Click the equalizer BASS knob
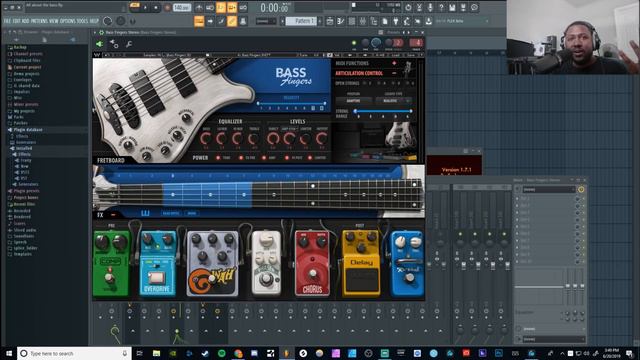This screenshot has width=640, height=360. (206, 139)
